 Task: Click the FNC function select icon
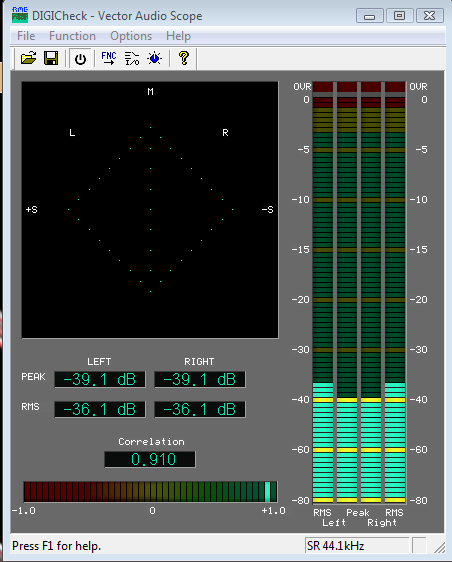coord(109,58)
